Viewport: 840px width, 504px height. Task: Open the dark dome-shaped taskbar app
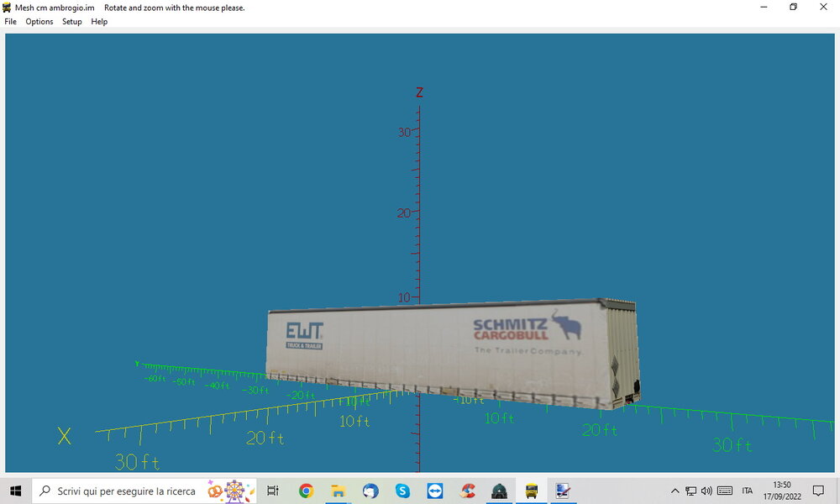click(x=499, y=491)
